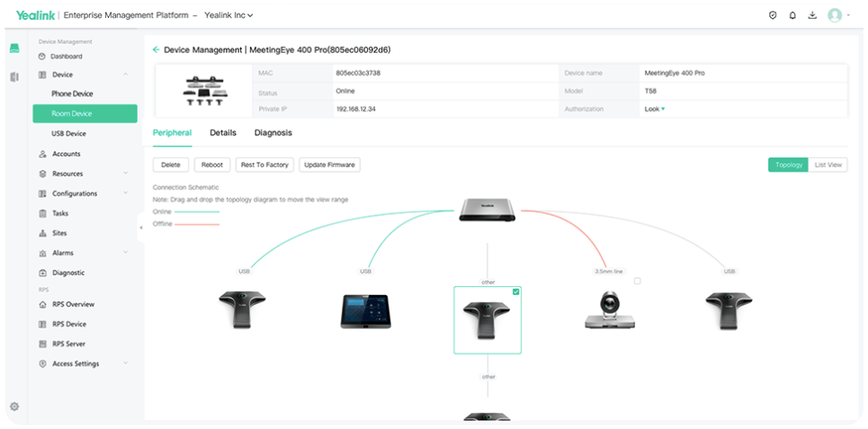Image resolution: width=868 pixels, height=429 pixels.
Task: Switch to the Details tab
Action: [223, 133]
